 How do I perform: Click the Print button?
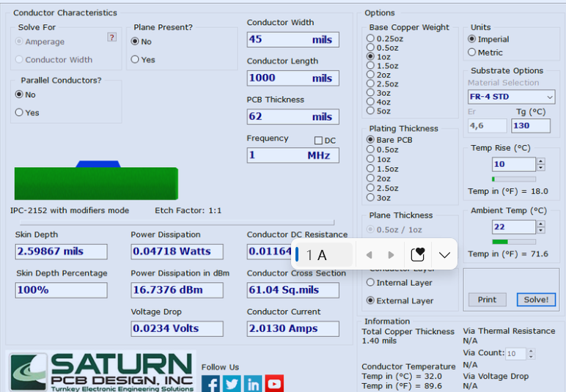coord(487,300)
